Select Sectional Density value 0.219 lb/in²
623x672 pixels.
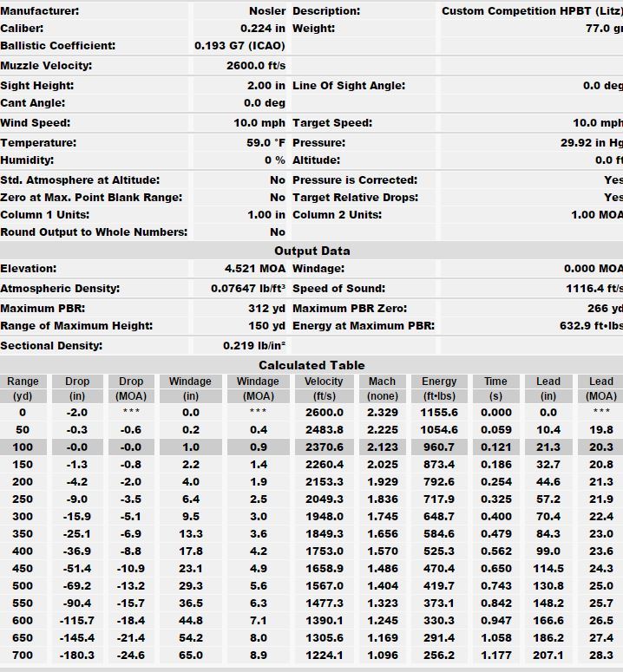point(254,345)
